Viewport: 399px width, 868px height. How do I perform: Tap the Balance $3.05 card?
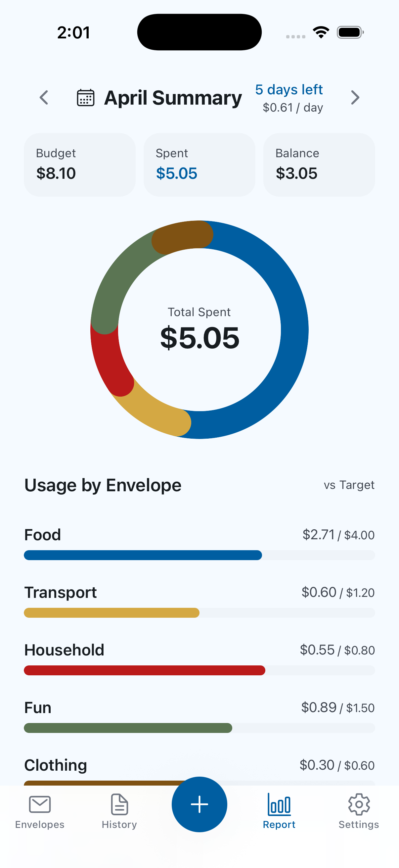[x=319, y=165]
